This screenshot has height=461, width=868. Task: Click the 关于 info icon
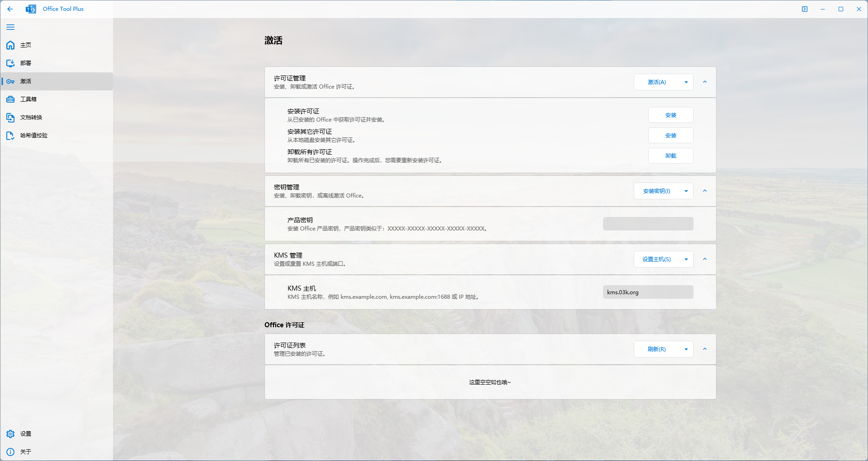point(10,452)
